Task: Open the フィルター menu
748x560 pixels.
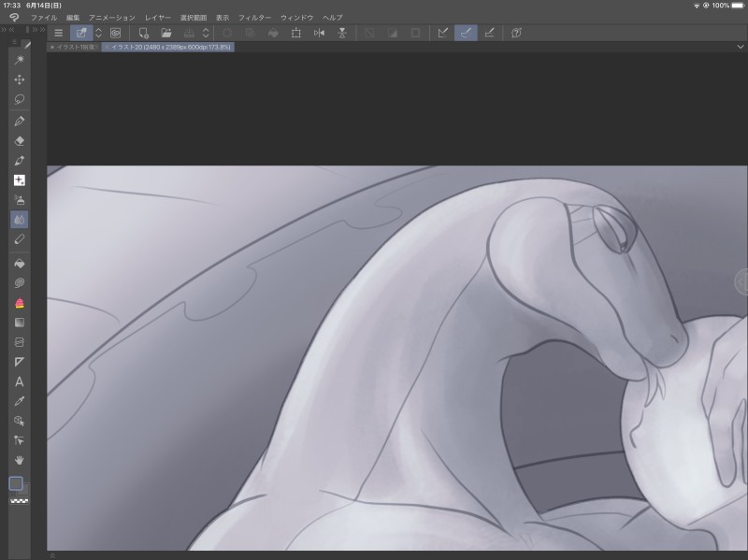Action: click(x=254, y=18)
